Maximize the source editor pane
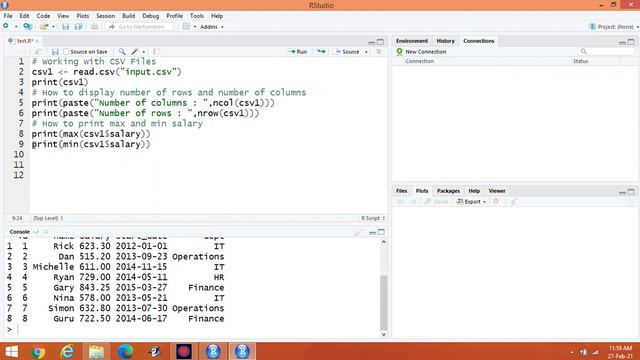The width and height of the screenshot is (640, 360). coord(380,42)
